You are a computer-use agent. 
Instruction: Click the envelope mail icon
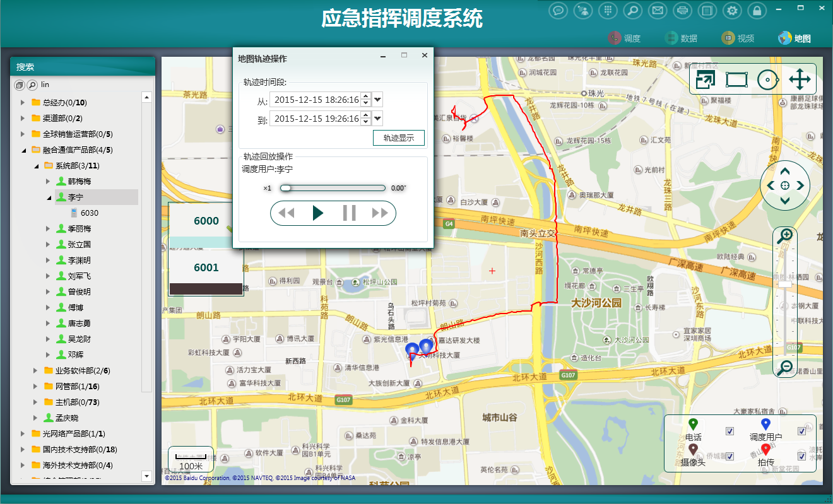658,10
